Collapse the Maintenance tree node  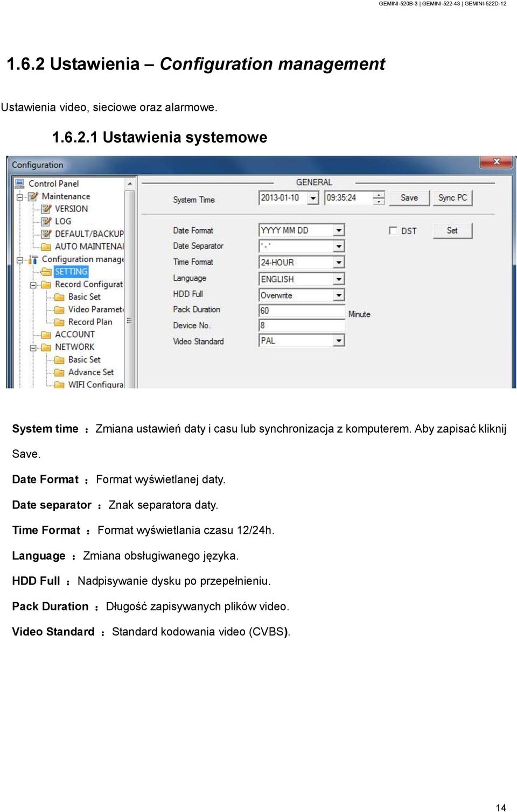(20, 196)
